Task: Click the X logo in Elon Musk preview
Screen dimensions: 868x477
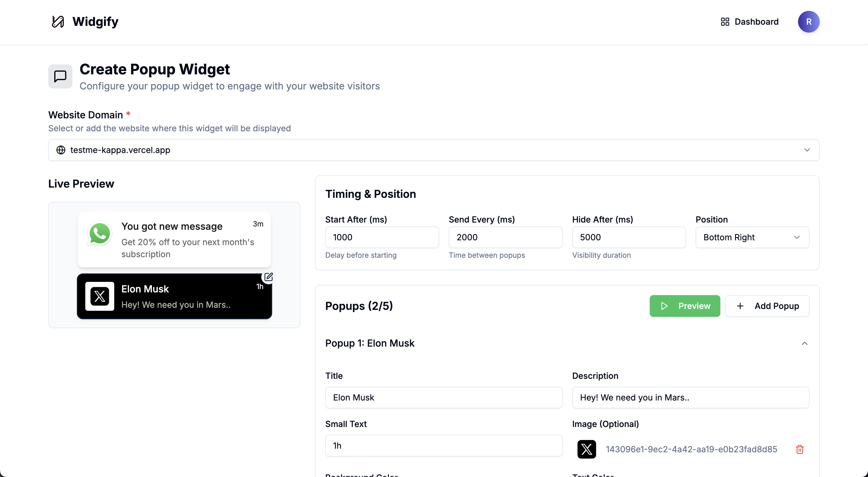Action: 100,296
